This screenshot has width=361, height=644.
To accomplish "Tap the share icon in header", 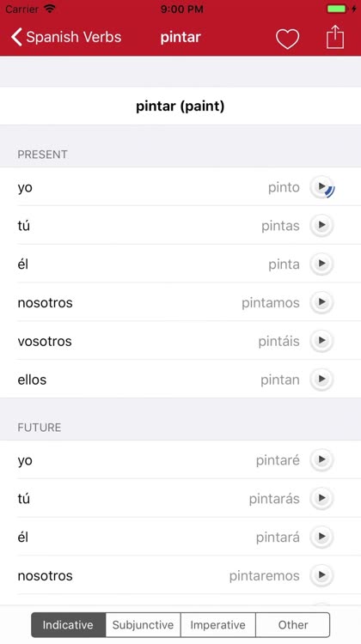I will click(334, 37).
